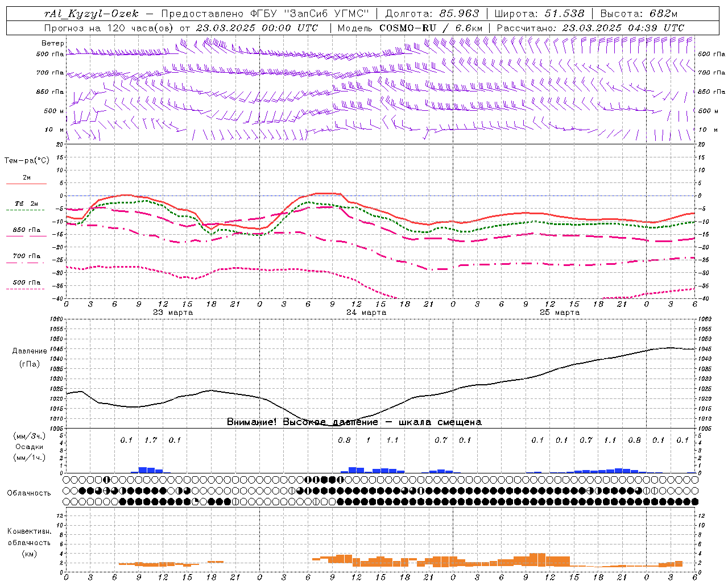Viewport: 728px width, 582px height.
Task: Click the (мм/1ч.) precipitation unit label
Action: tap(30, 458)
